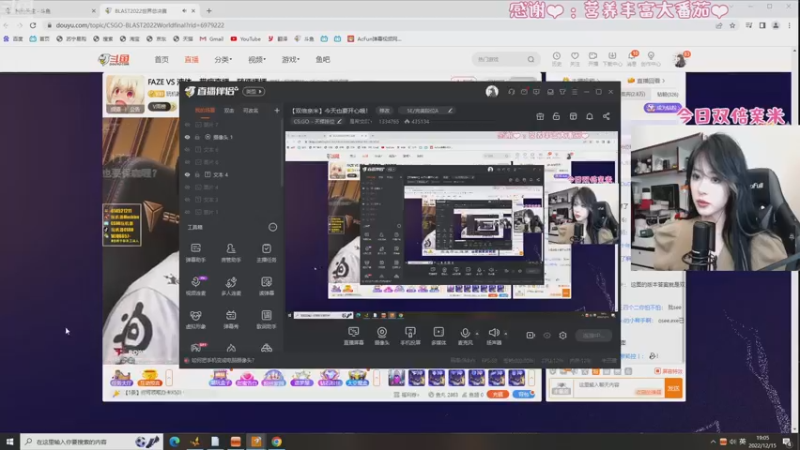Open the 视频连麦 video co-stream tool

point(195,286)
